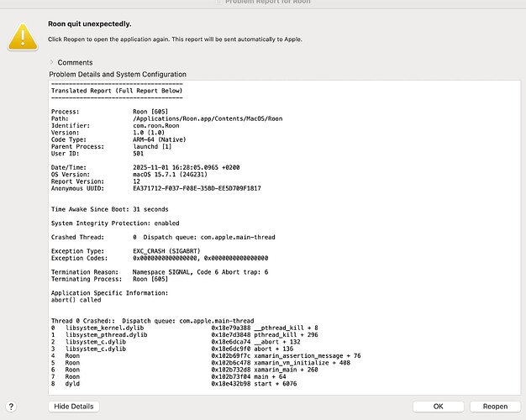
Task: Open help with the question mark button
Action: click(x=10, y=407)
